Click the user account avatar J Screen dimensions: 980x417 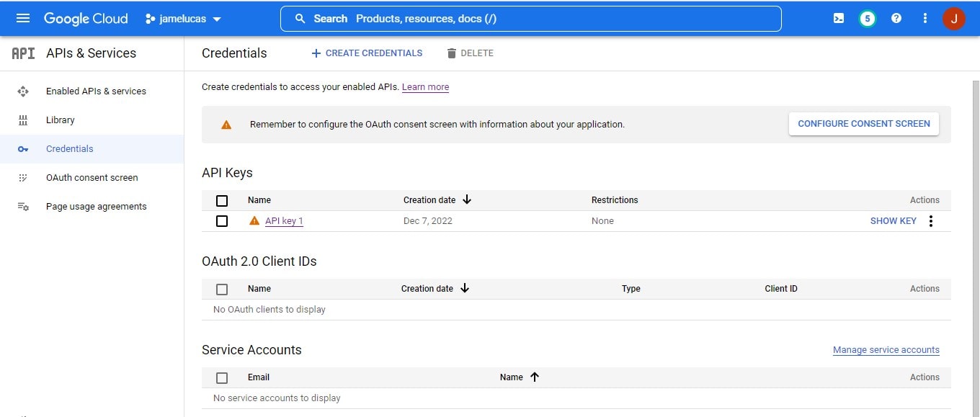click(953, 19)
